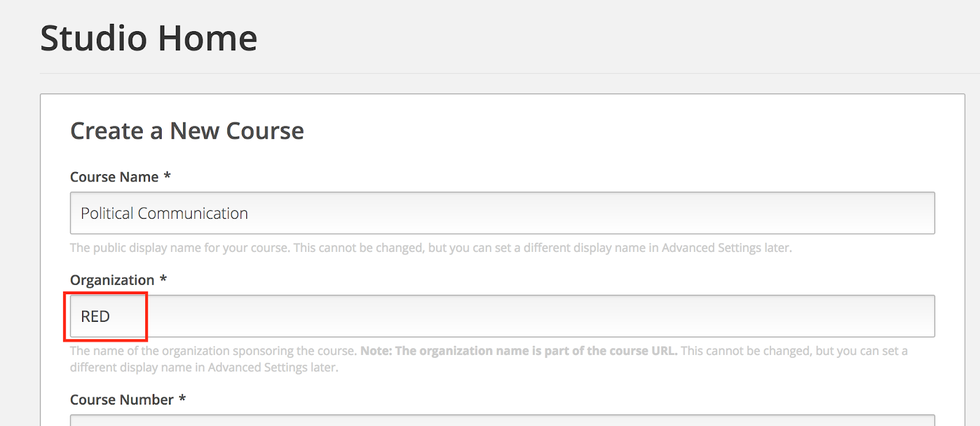Click the asterisk beside Organization
The image size is (980, 426).
pyautogui.click(x=162, y=279)
